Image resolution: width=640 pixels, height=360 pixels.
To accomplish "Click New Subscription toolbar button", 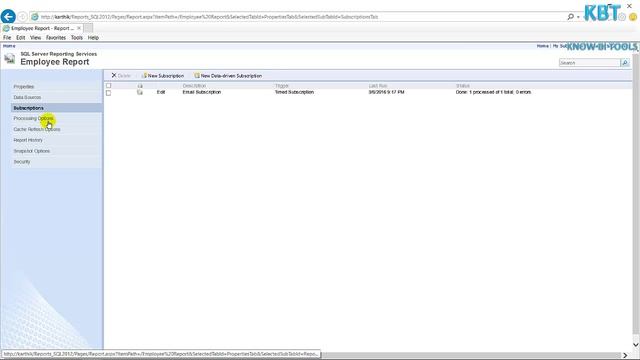I will [x=163, y=76].
